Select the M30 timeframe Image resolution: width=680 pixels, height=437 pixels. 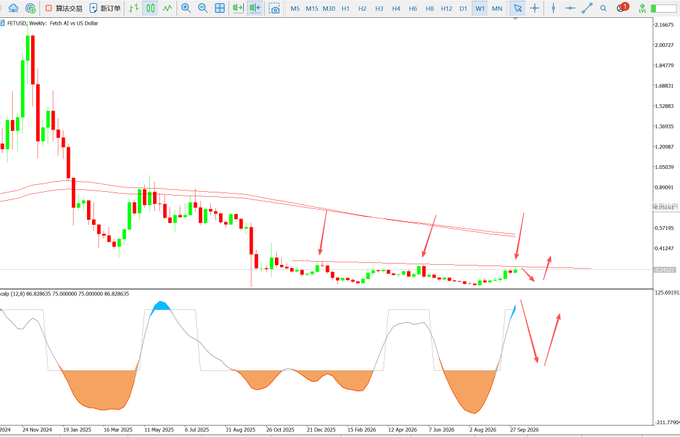[329, 8]
